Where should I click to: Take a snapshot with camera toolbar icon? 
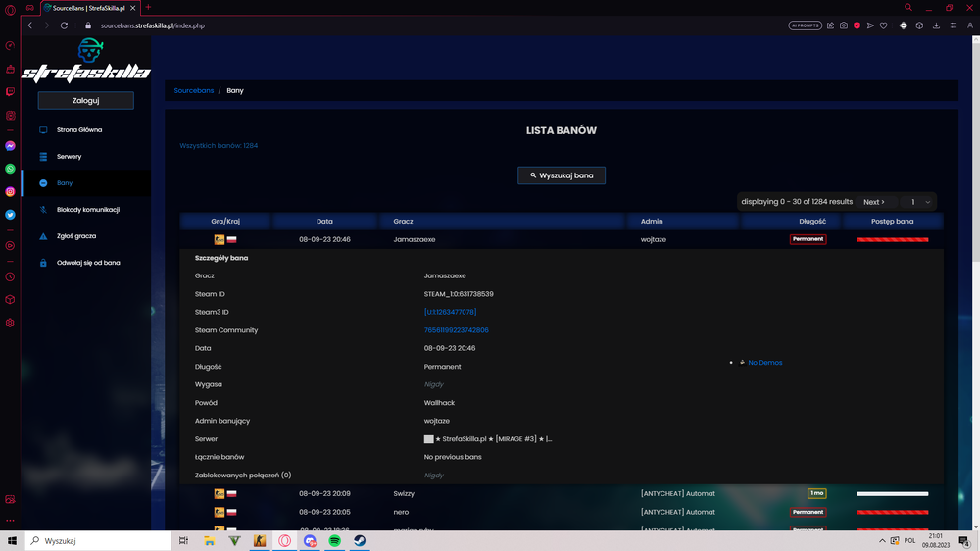coord(844,25)
